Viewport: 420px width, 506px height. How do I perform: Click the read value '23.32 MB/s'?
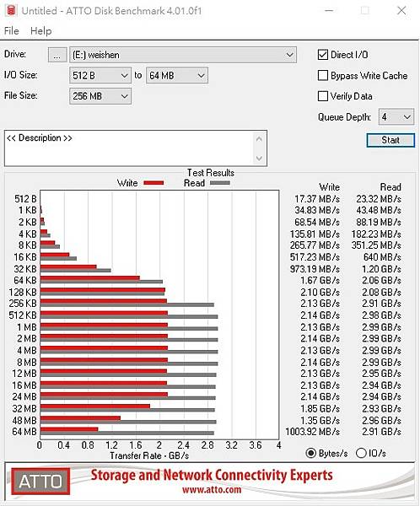click(379, 199)
